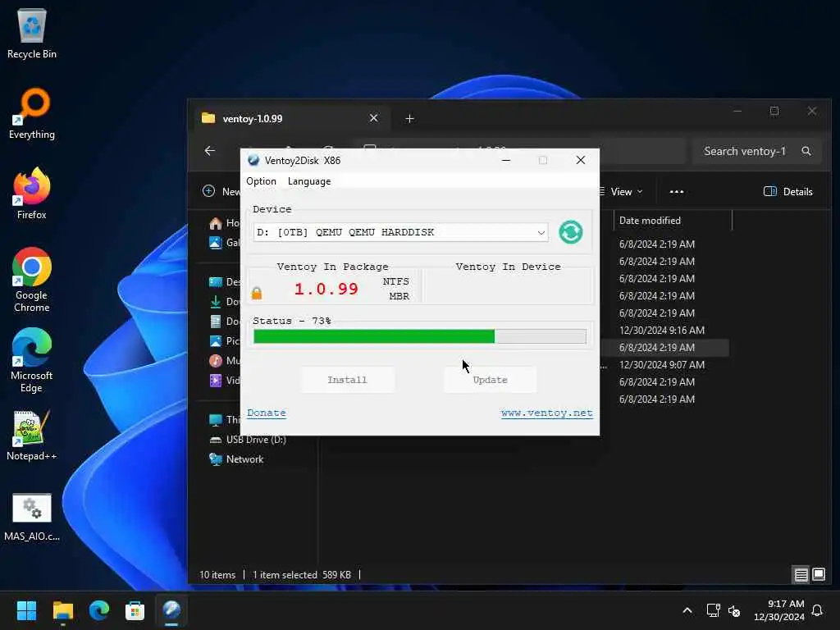This screenshot has width=840, height=630.
Task: Click the orange lock icon beside version 1.0.99
Action: (x=257, y=293)
